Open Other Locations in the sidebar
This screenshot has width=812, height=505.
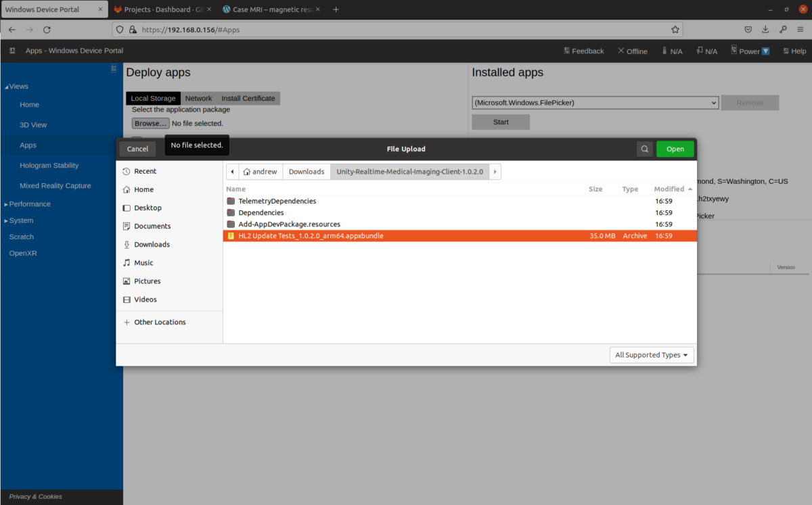pyautogui.click(x=160, y=322)
